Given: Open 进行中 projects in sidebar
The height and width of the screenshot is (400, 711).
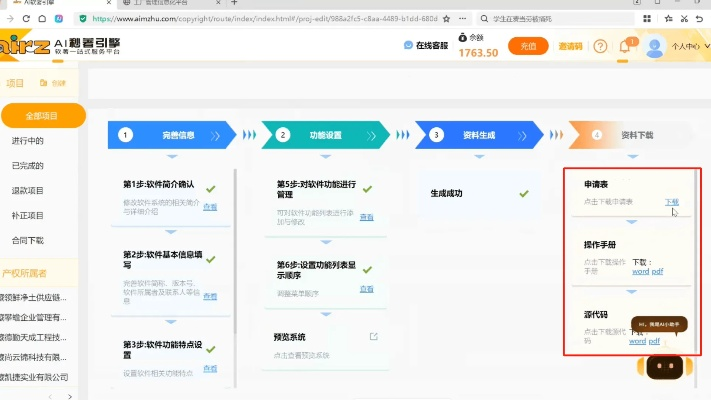Looking at the screenshot, I should tap(27, 141).
